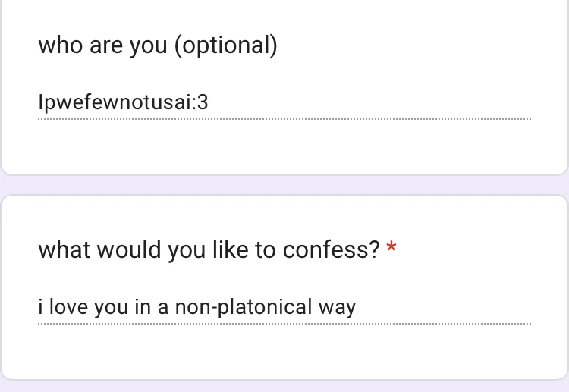The width and height of the screenshot is (569, 392).
Task: Click empty space right of the name answer
Action: click(x=379, y=102)
